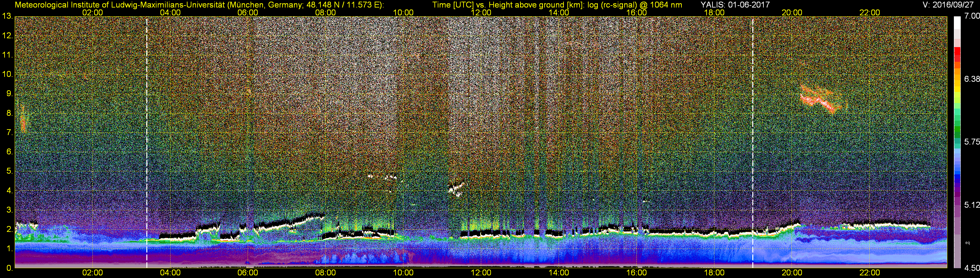
Task: Click the 16:00 label on the top time axis
Action: 636,12
